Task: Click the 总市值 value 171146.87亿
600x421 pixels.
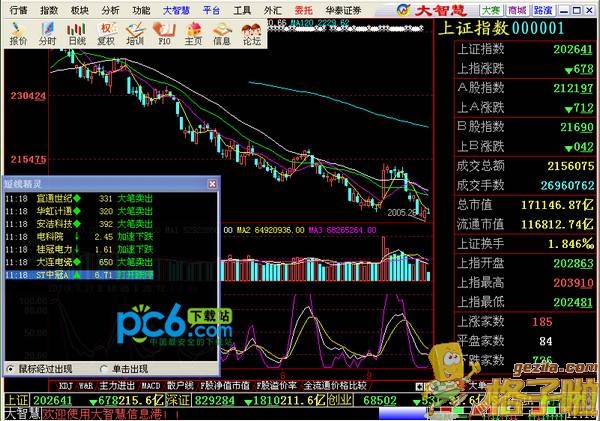Action: click(557, 205)
